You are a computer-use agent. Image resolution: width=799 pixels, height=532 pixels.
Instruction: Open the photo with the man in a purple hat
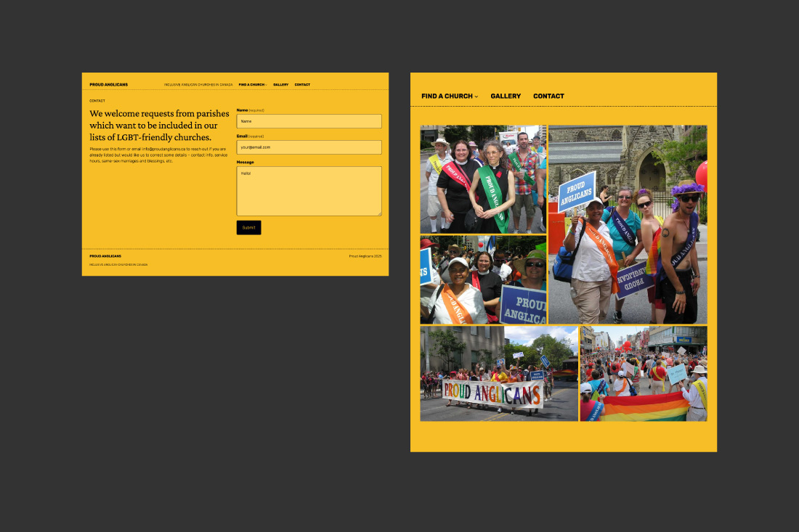coord(628,224)
